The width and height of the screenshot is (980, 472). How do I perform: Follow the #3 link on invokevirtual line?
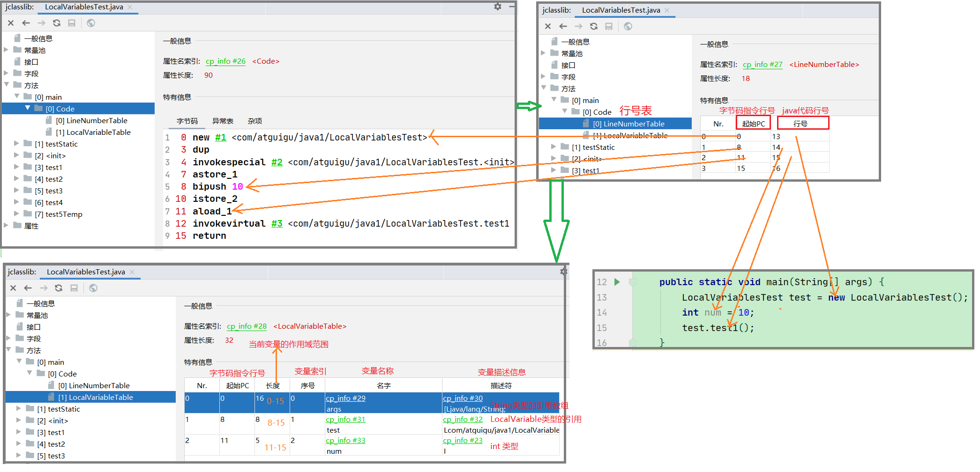pos(277,223)
